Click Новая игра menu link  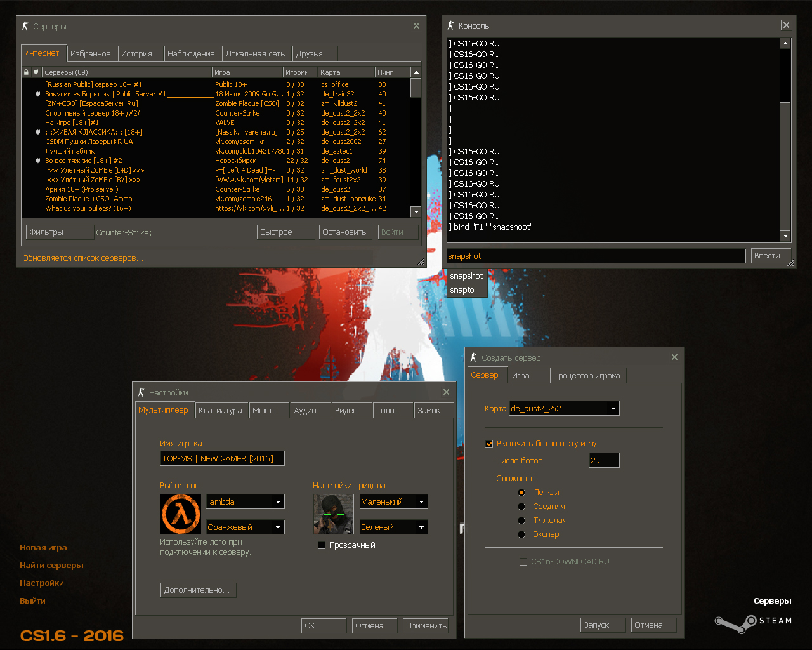point(43,548)
